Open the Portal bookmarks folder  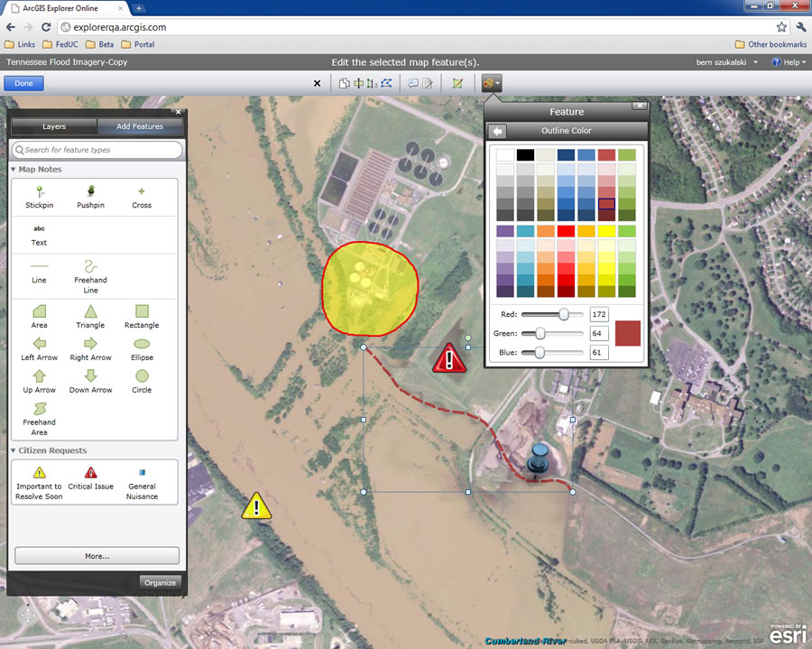tap(138, 44)
